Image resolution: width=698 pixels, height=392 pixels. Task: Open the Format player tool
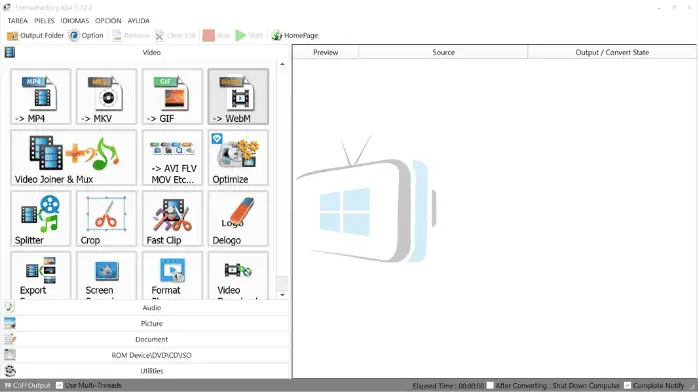pos(172,275)
